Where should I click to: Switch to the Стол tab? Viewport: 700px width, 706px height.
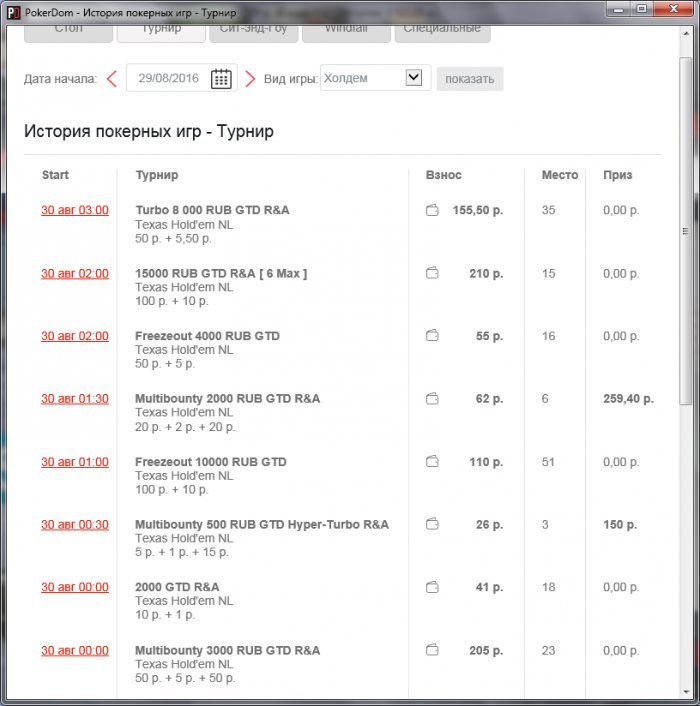(68, 33)
